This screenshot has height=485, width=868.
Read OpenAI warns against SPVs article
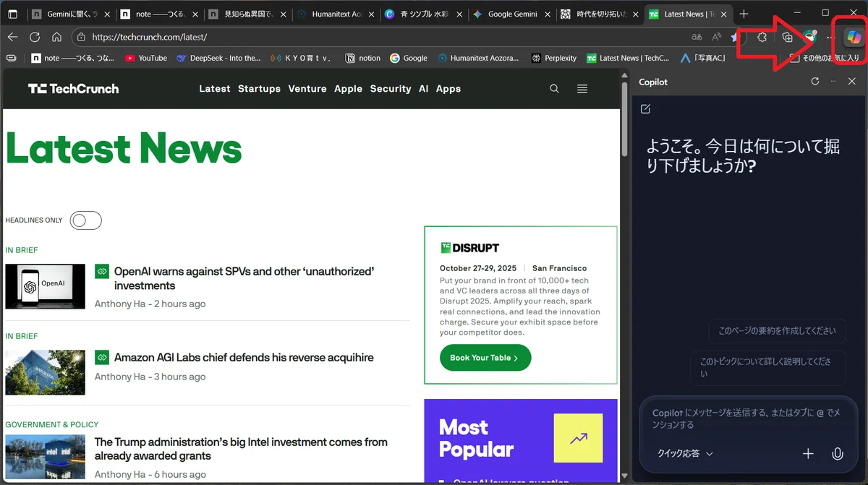(244, 278)
